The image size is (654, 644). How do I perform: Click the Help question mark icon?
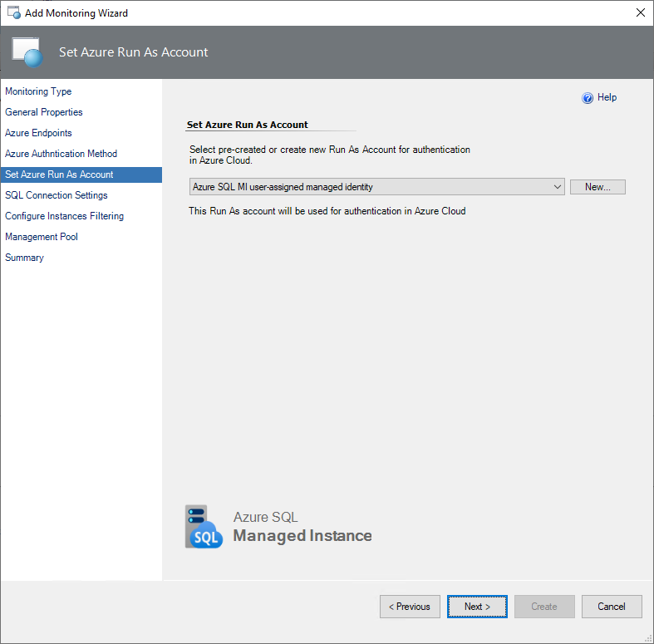[x=588, y=98]
